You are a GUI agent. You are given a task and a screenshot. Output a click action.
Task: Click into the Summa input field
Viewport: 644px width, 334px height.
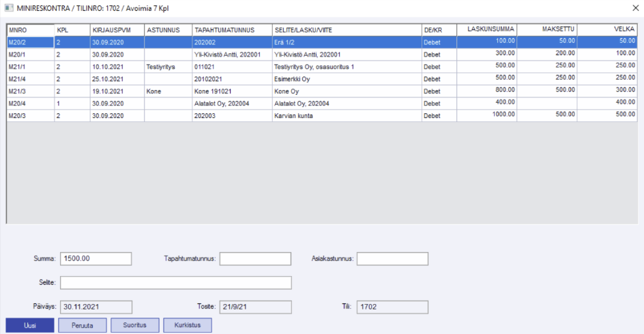point(96,259)
